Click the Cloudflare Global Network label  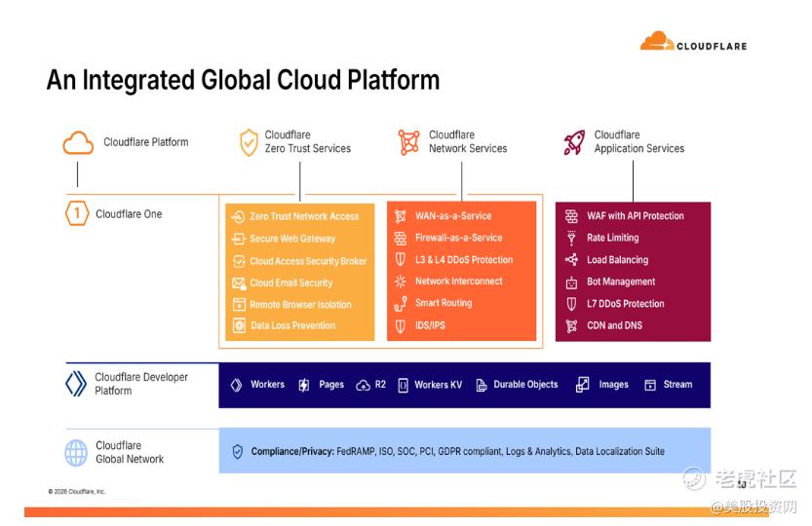coord(130,452)
